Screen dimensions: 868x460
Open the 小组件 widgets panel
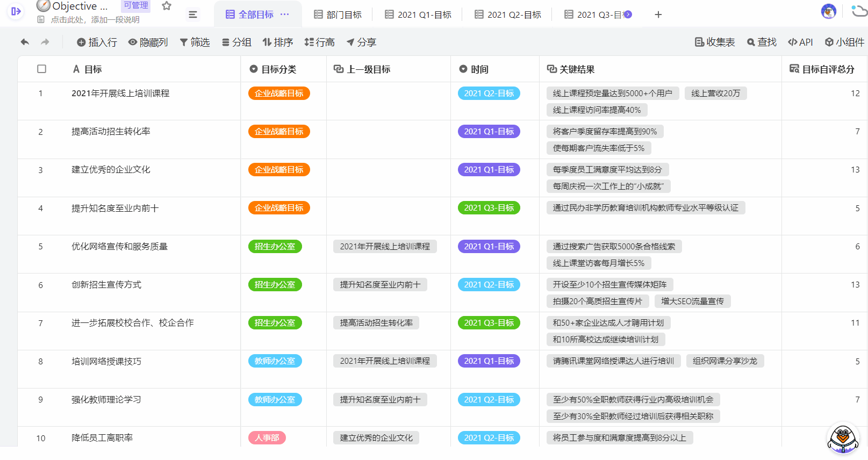[x=844, y=42]
